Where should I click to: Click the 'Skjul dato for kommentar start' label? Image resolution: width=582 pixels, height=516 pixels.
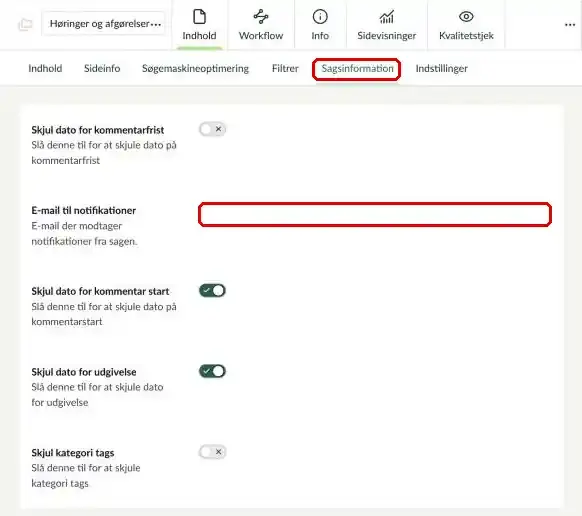pos(100,291)
